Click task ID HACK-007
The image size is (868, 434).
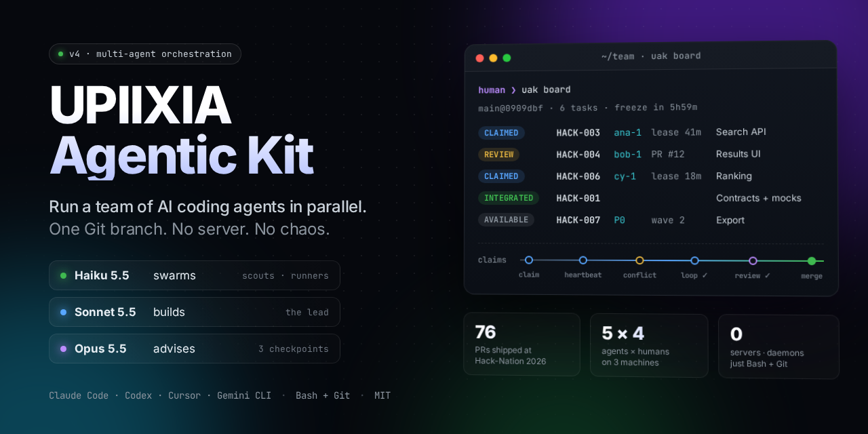pos(578,220)
